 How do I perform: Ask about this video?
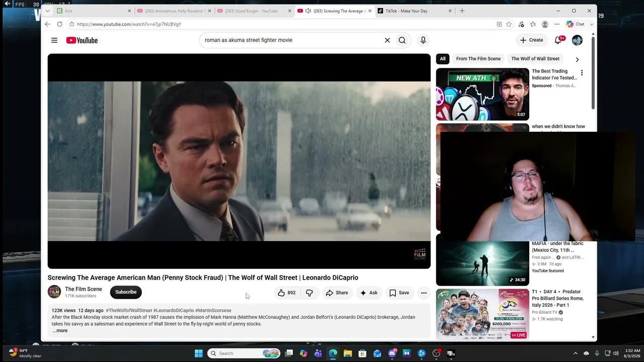(368, 293)
